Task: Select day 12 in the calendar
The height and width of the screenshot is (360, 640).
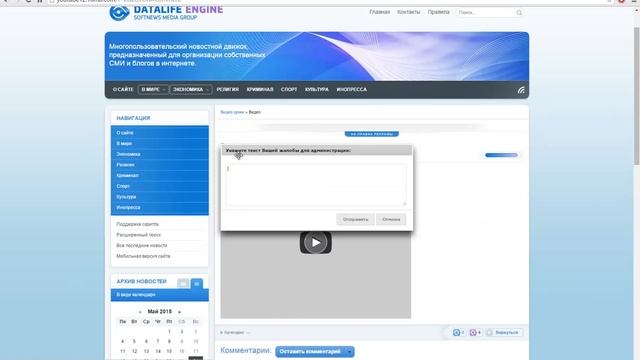Action: (134, 351)
